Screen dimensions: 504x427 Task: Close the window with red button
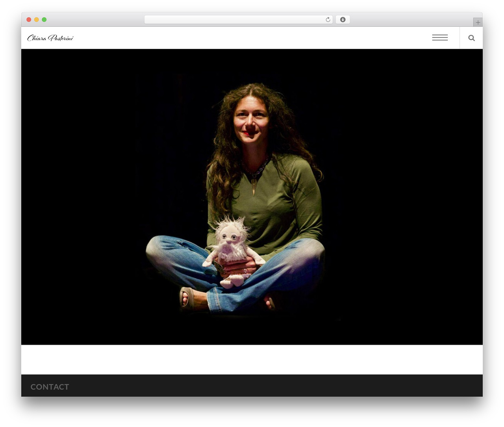29,20
